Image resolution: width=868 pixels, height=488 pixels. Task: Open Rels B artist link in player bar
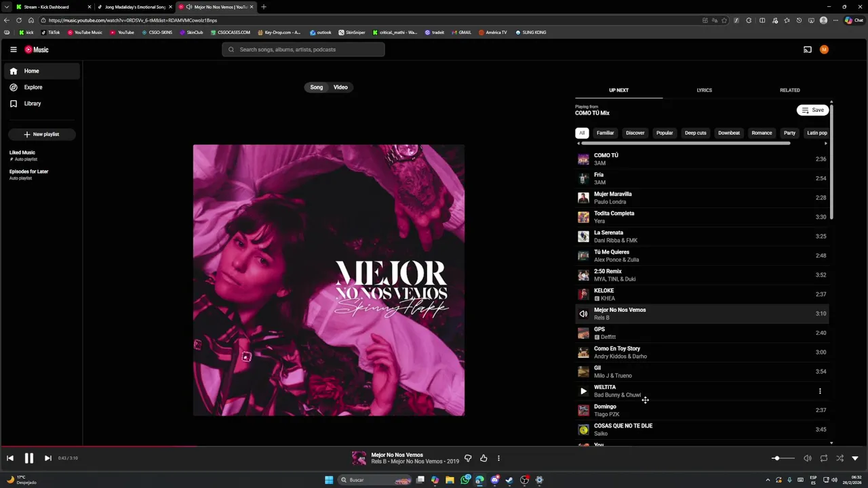pos(378,462)
